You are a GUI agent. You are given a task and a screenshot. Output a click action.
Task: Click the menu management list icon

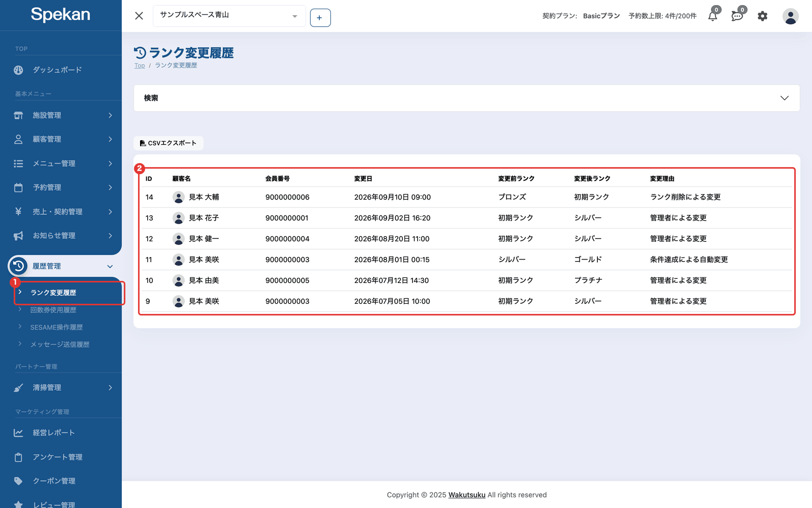click(x=18, y=164)
